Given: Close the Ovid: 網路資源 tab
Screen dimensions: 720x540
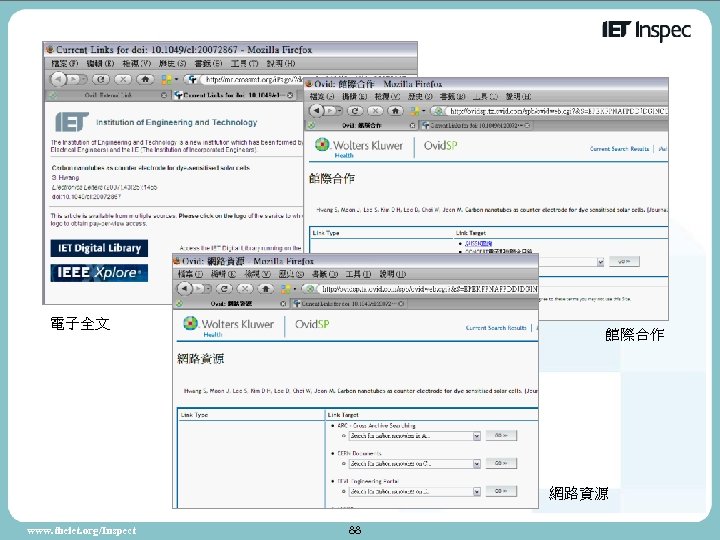Looking at the screenshot, I should coord(283,304).
